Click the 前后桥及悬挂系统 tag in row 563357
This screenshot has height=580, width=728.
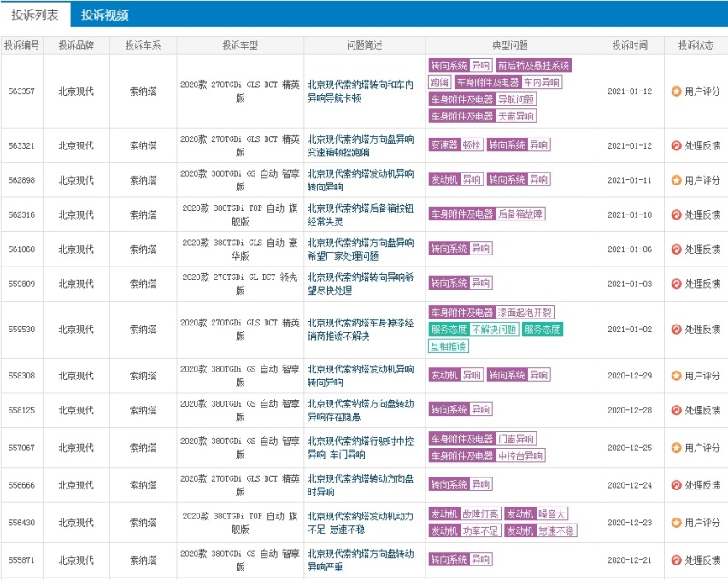[x=533, y=66]
